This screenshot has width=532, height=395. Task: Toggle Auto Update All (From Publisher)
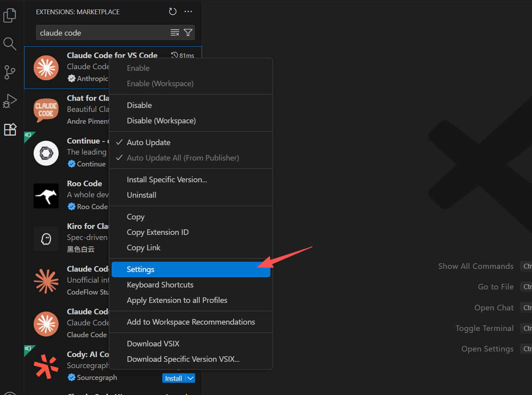(x=182, y=158)
